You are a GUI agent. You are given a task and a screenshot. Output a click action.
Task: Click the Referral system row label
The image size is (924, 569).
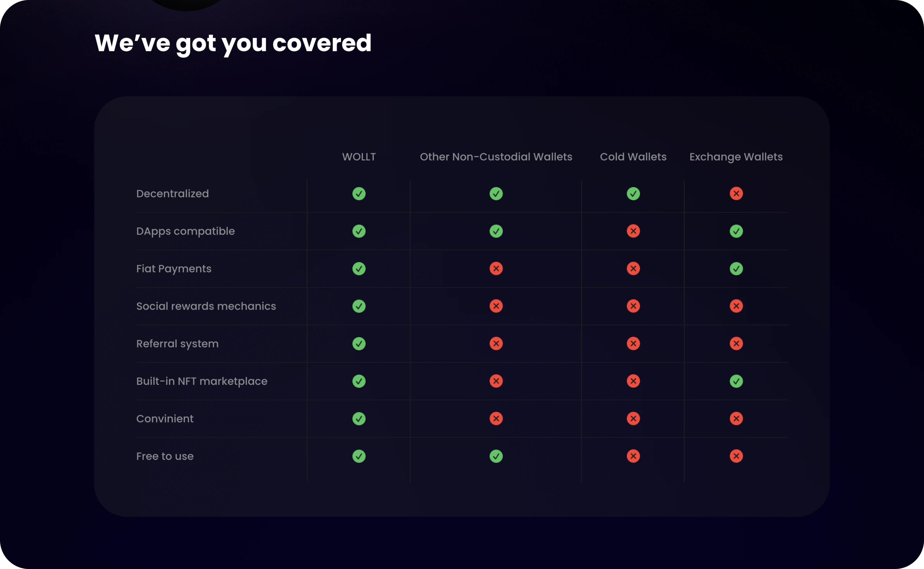tap(177, 344)
